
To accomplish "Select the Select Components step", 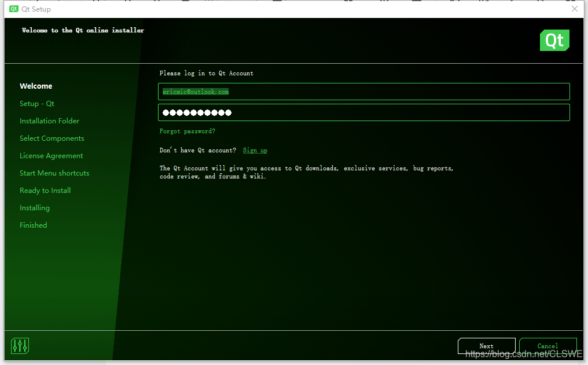I will point(52,138).
